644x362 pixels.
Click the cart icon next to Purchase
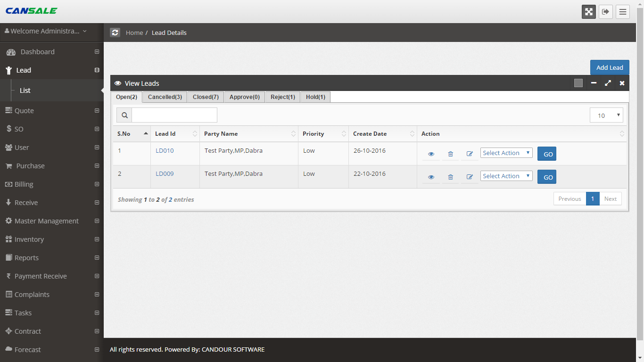tap(9, 166)
